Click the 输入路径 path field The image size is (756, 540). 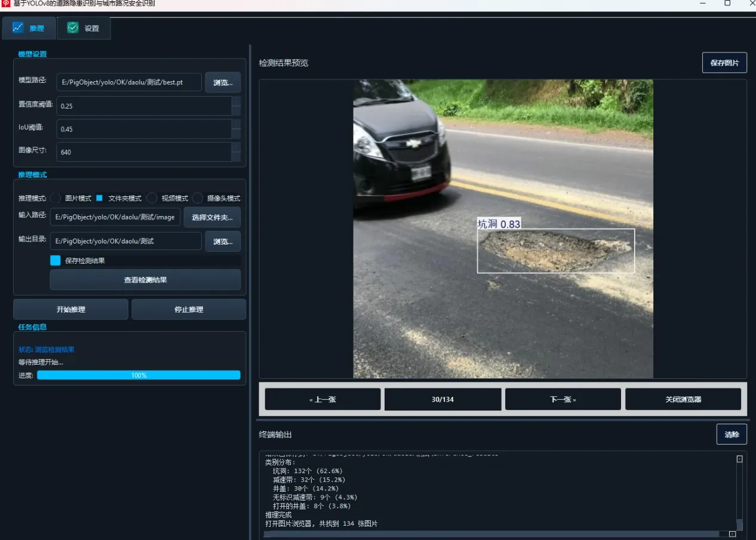click(x=115, y=217)
